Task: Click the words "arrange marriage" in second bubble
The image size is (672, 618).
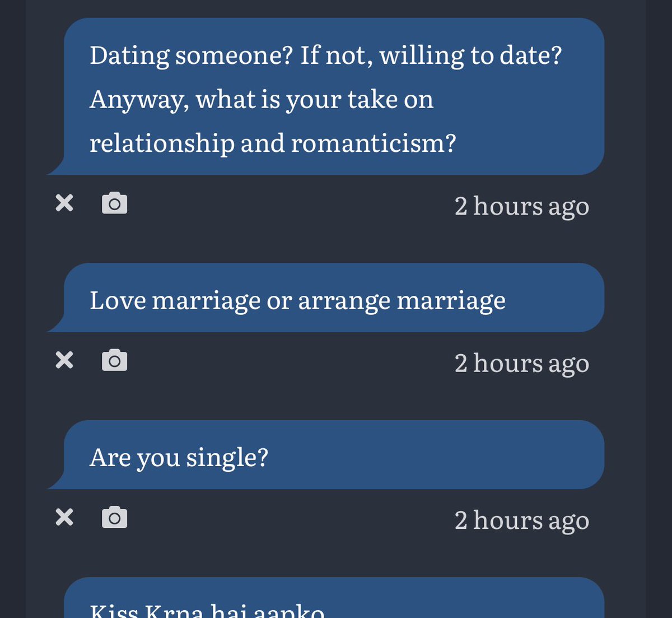Action: click(x=402, y=301)
